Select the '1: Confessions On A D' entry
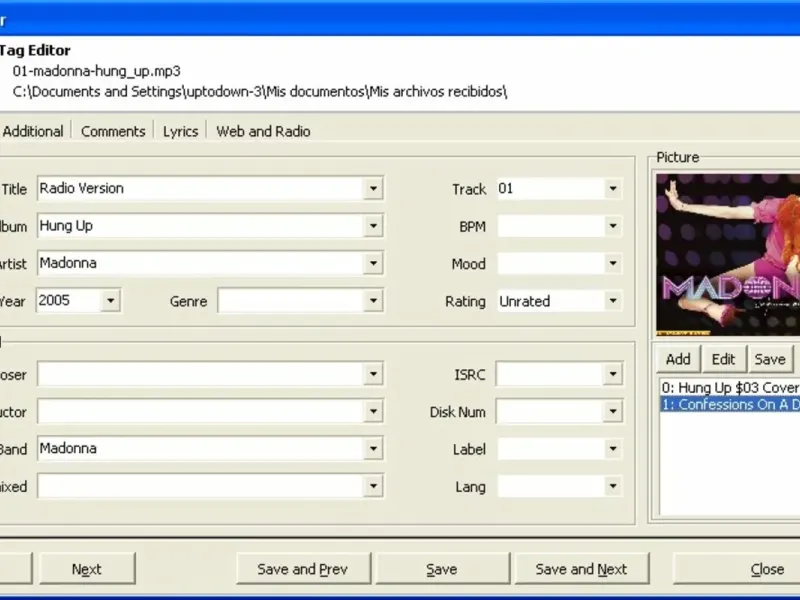The height and width of the screenshot is (600, 800). (730, 405)
